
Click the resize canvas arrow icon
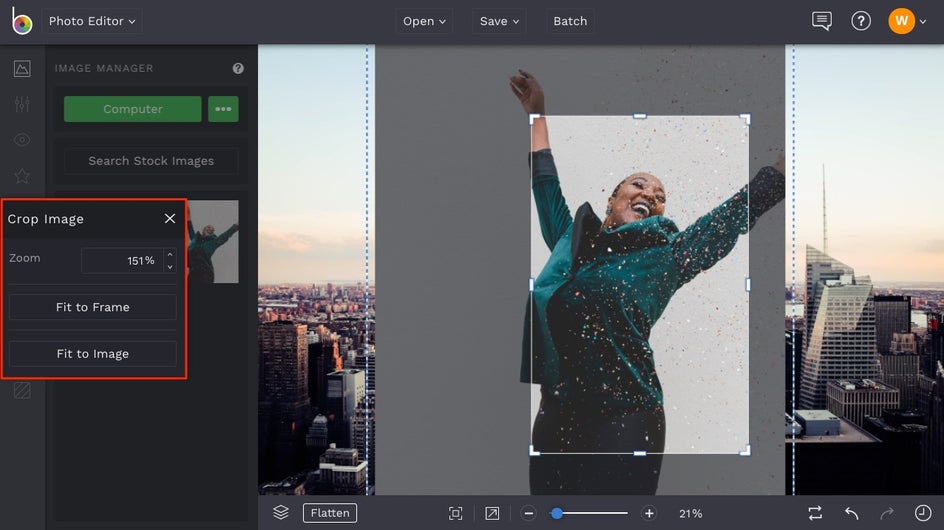point(492,513)
